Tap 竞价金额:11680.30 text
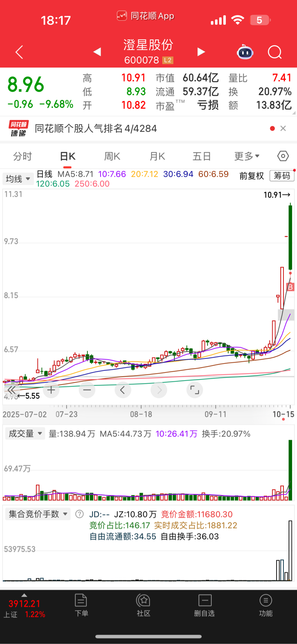Image resolution: width=297 pixels, height=644 pixels. (197, 514)
